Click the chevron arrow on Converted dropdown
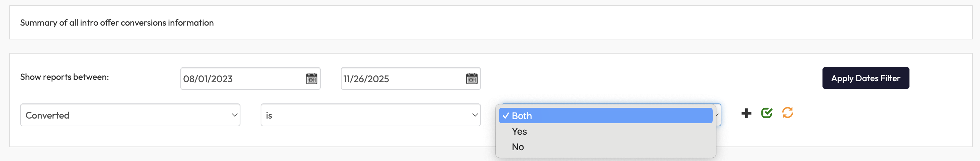Viewport: 980px width, 161px height. [234, 115]
